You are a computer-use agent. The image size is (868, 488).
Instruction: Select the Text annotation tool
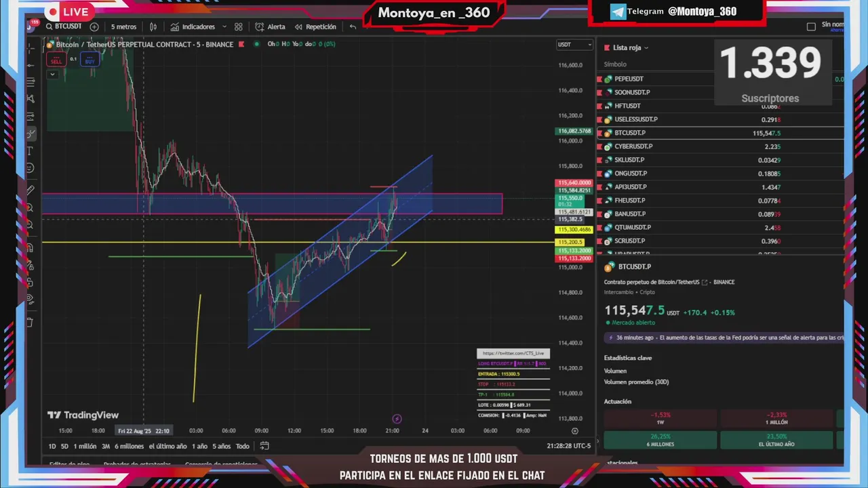pos(31,150)
